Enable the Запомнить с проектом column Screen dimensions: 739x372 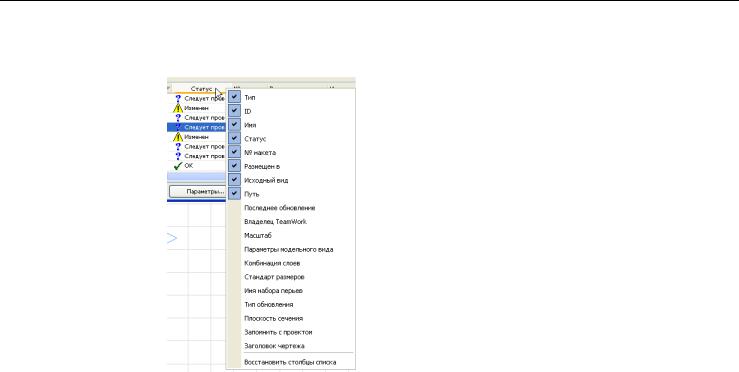pyautogui.click(x=290, y=332)
